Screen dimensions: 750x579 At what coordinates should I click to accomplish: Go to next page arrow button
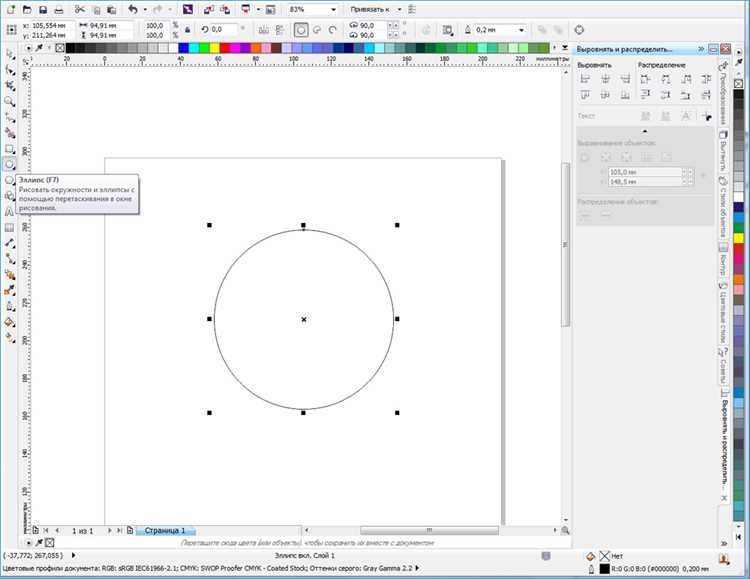tap(110, 530)
